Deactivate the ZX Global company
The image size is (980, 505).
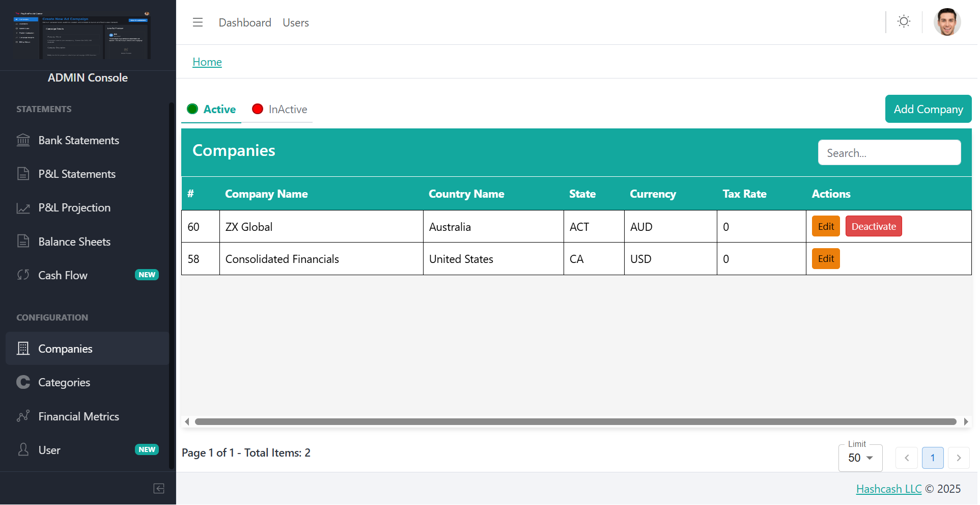(874, 227)
